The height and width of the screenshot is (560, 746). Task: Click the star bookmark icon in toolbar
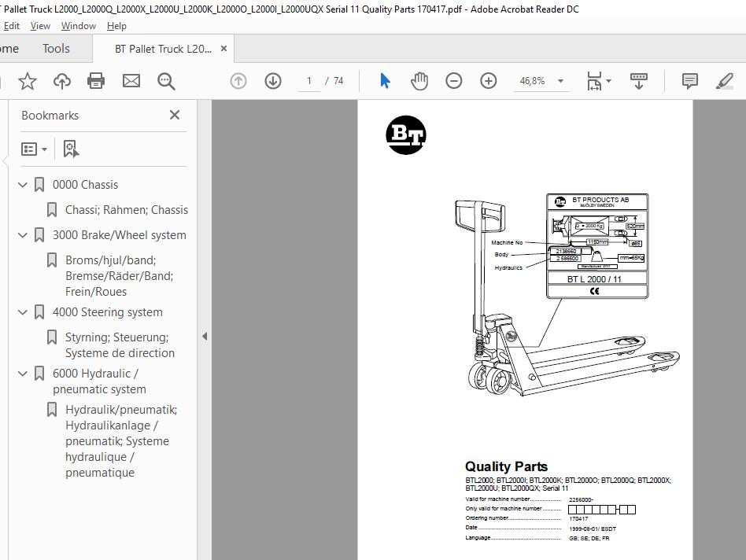28,81
